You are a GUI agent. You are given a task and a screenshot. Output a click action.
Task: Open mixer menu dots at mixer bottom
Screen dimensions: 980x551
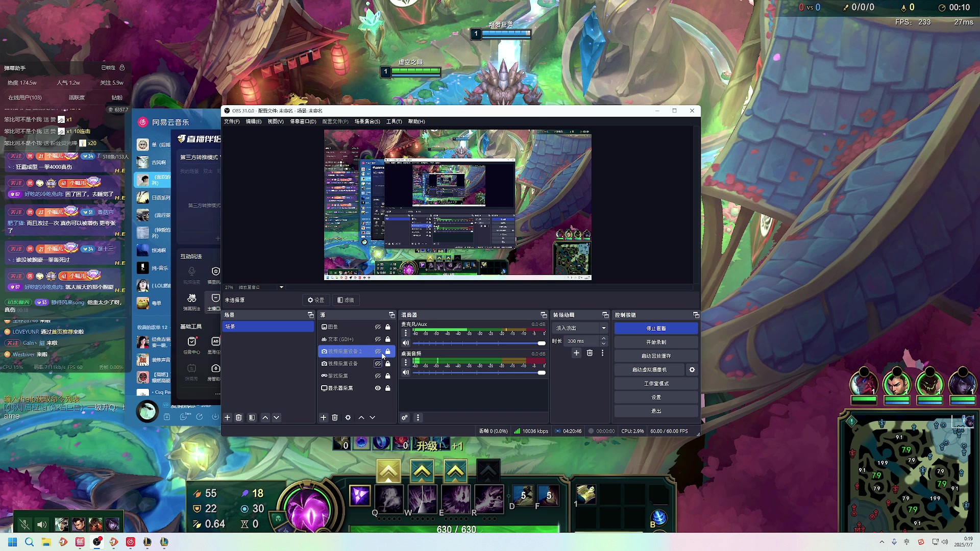418,418
